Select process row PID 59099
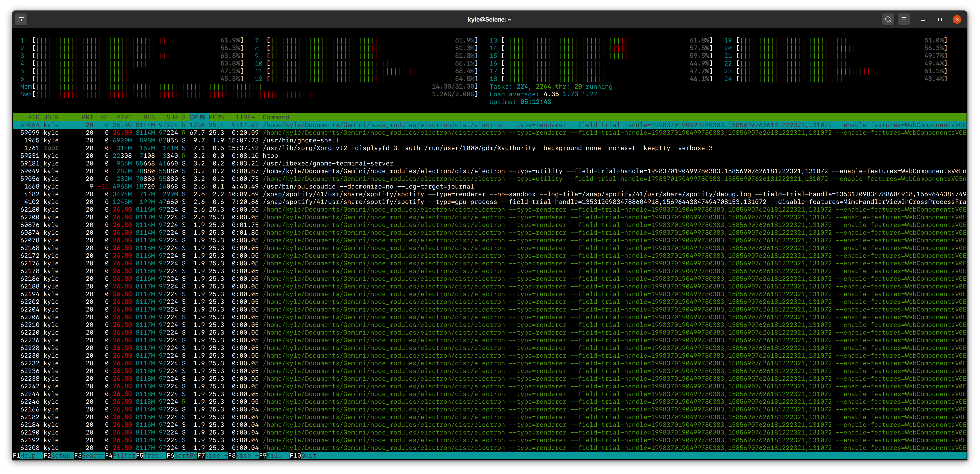The image size is (980, 474). pos(489,133)
